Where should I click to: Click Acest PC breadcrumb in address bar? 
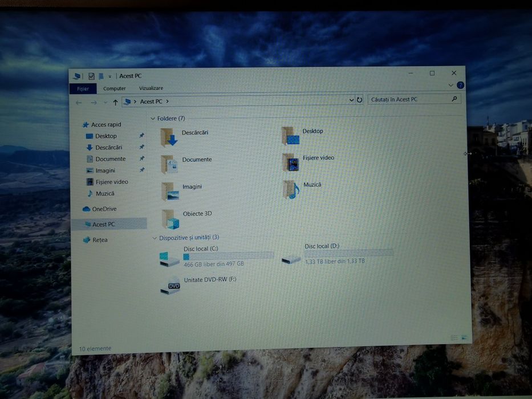click(151, 101)
